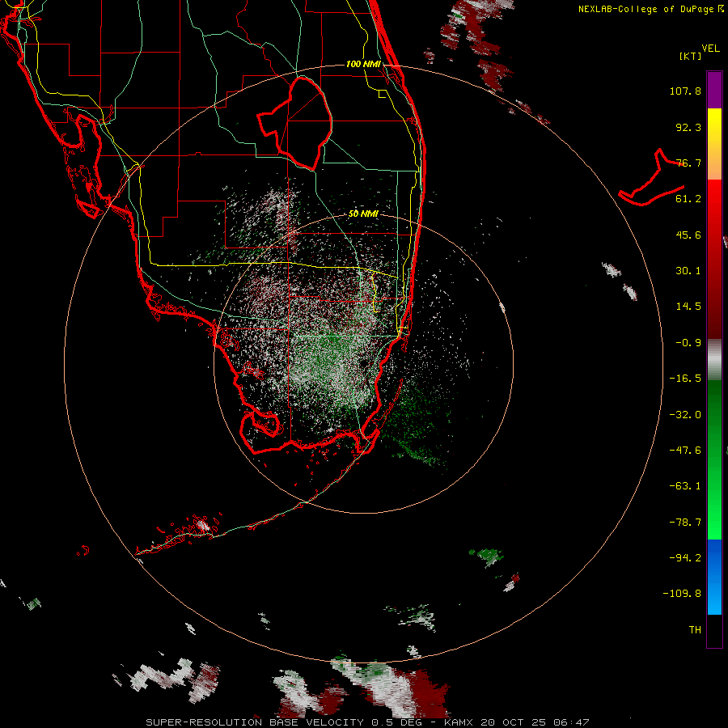Click the purple segment of velocity color bar
Screen dimensions: 728x728
pos(714,90)
